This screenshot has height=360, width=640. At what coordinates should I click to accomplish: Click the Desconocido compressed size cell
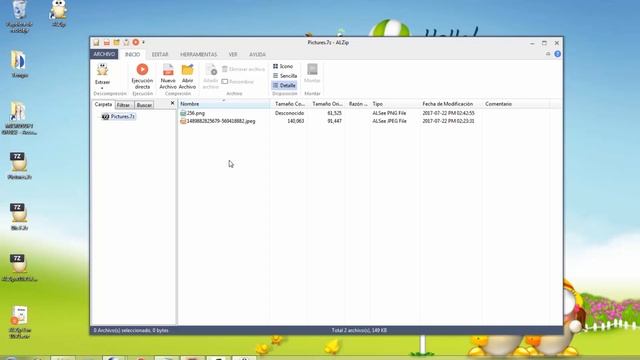coord(289,113)
